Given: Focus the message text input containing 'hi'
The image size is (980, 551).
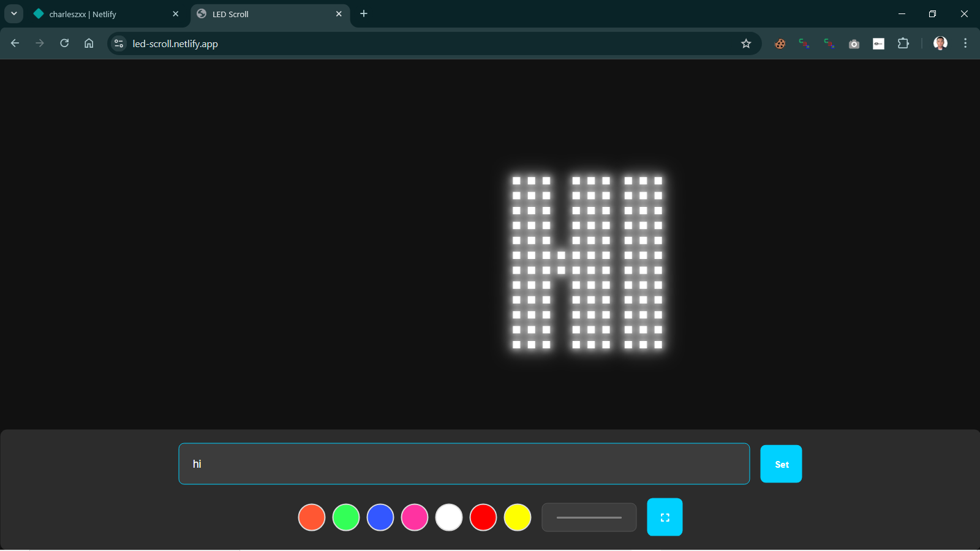Looking at the screenshot, I should point(464,464).
